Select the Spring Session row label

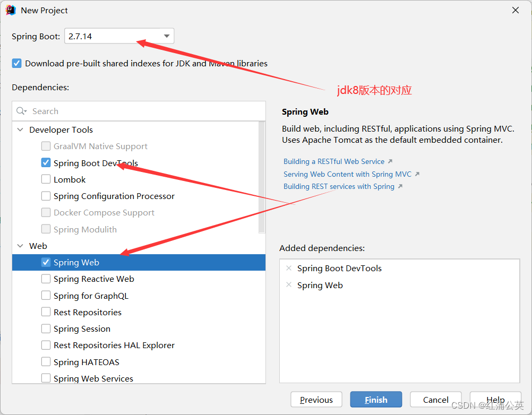82,329
